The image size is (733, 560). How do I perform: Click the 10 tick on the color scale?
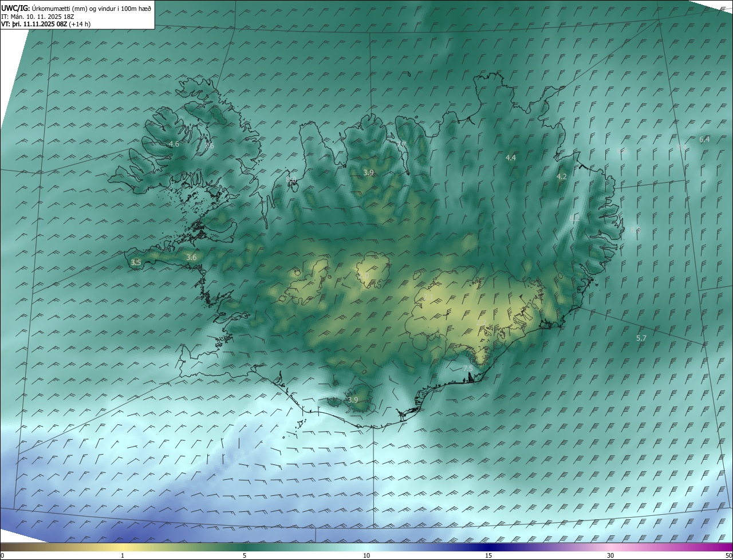[x=366, y=555]
